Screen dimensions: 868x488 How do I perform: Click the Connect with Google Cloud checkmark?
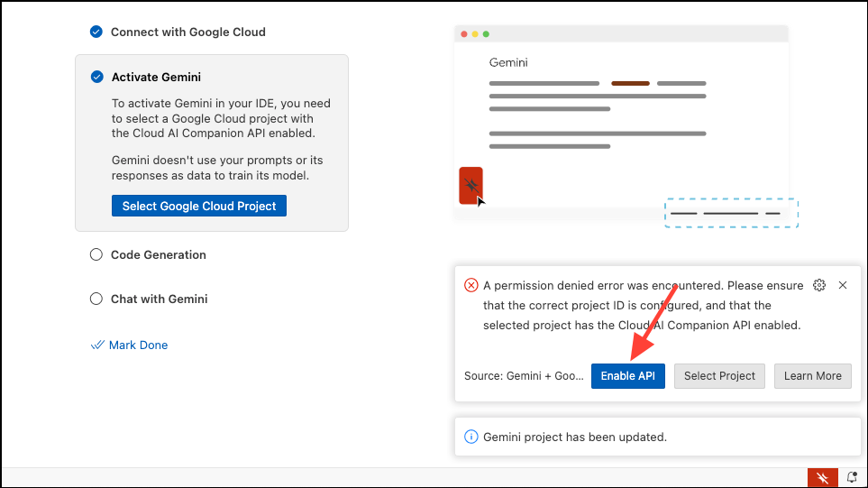pos(96,32)
